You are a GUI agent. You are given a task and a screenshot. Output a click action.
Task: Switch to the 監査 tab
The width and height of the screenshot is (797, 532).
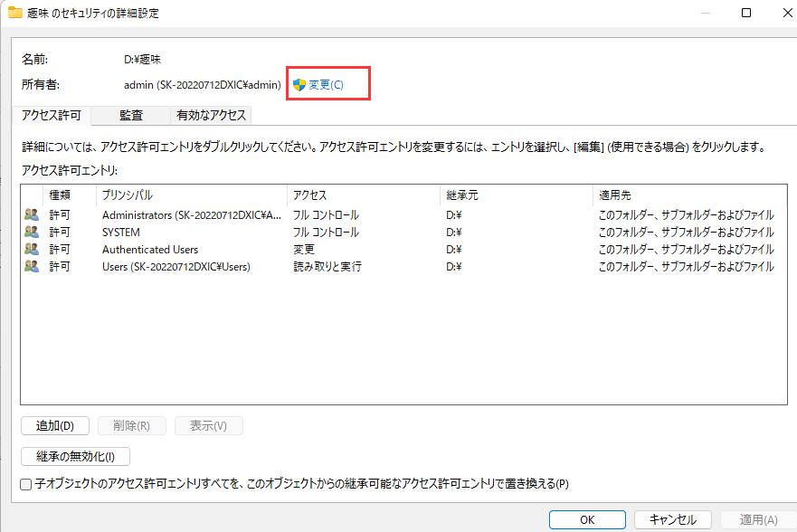click(131, 115)
